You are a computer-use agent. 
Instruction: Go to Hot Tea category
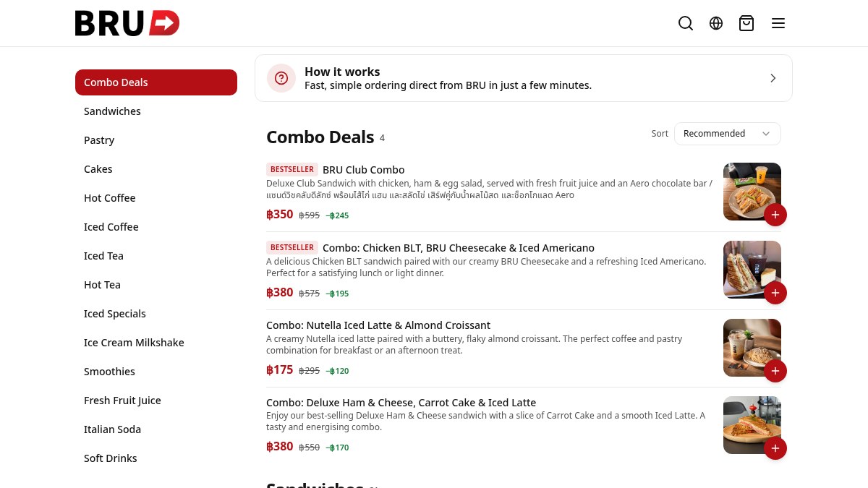click(x=156, y=285)
